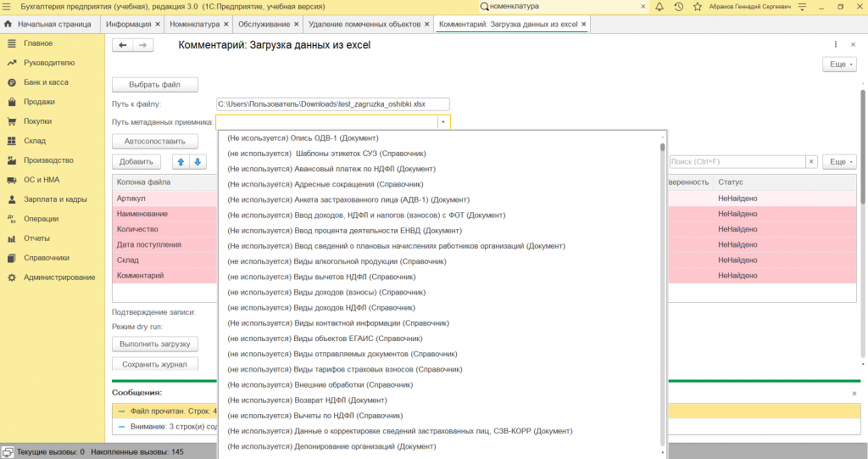
Task: Click the dropdown list scrollbar thumb
Action: 663,147
